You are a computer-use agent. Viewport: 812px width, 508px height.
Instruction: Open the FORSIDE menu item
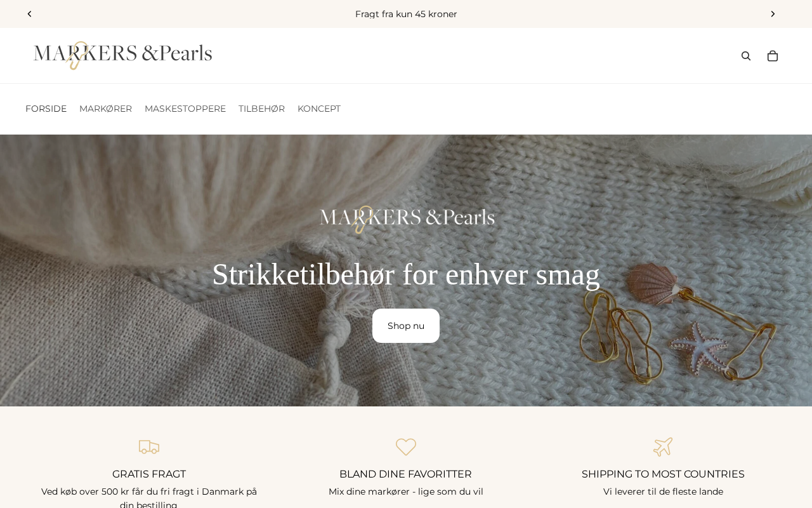tap(46, 109)
